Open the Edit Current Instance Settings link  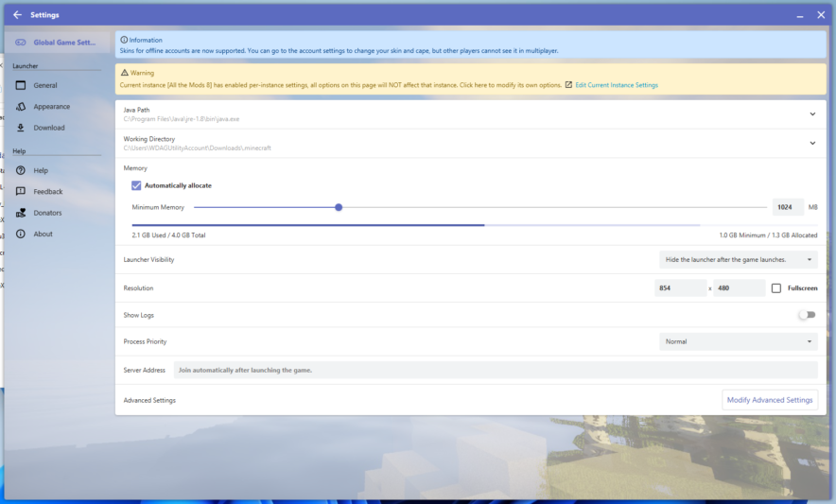click(x=616, y=85)
